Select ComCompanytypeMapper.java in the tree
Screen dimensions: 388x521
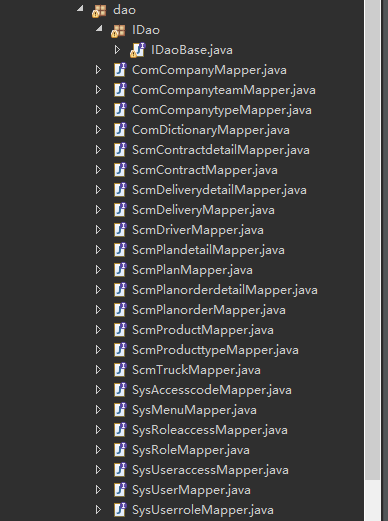(222, 110)
